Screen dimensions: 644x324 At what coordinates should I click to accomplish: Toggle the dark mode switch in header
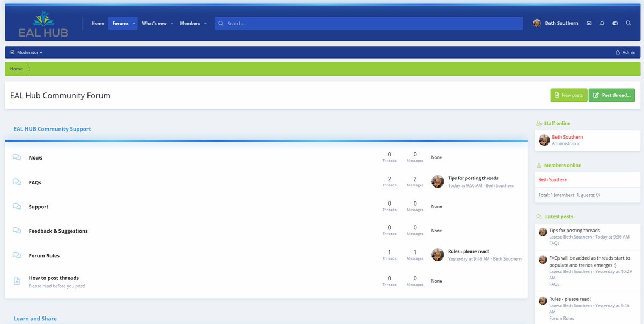tap(615, 23)
